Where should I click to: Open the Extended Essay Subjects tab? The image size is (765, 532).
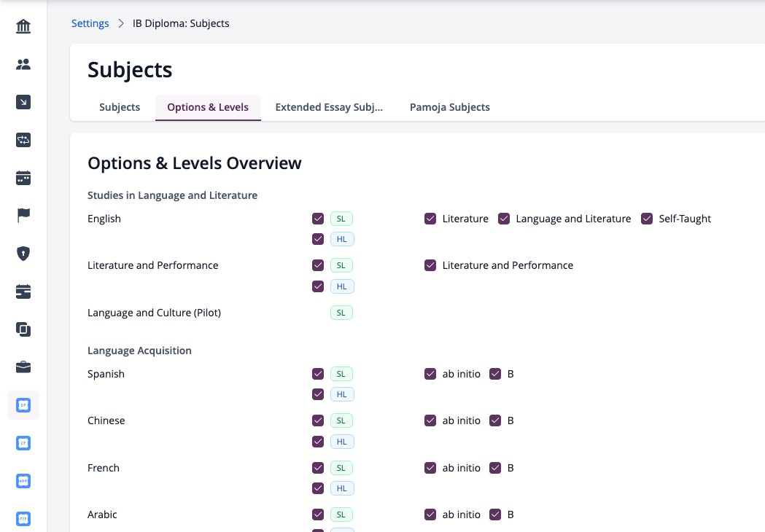pos(329,107)
